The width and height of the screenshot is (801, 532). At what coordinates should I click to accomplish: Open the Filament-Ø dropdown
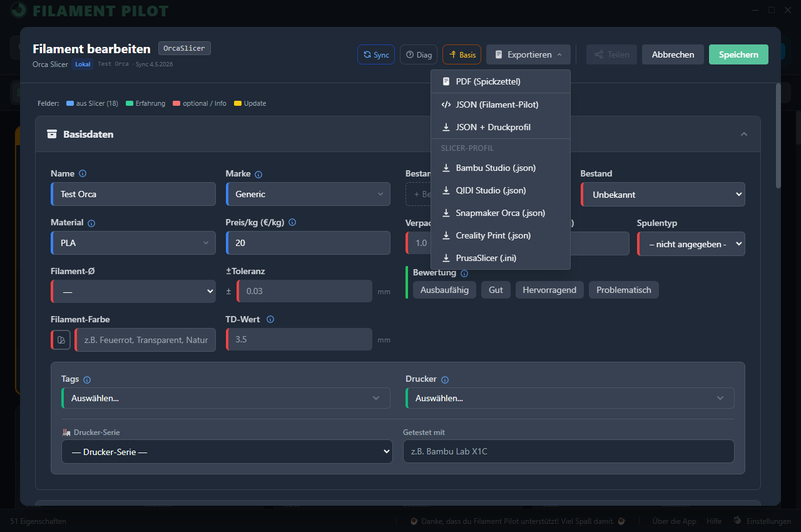pos(133,292)
